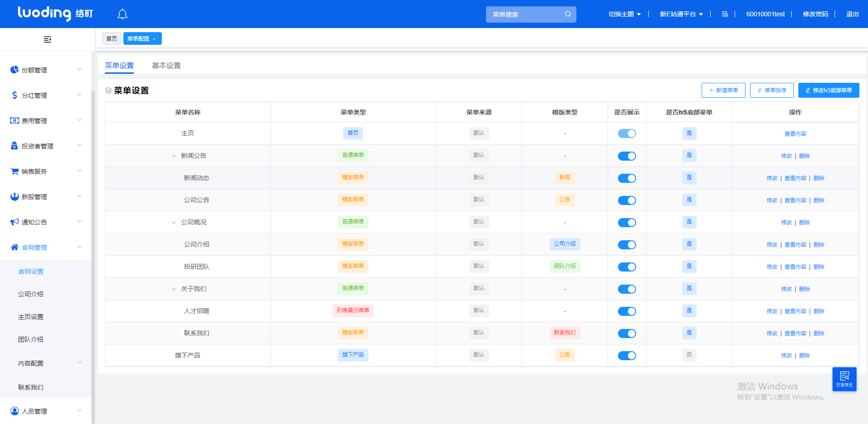This screenshot has height=424, width=868.
Task: Click the 新增菜单 button
Action: click(723, 90)
